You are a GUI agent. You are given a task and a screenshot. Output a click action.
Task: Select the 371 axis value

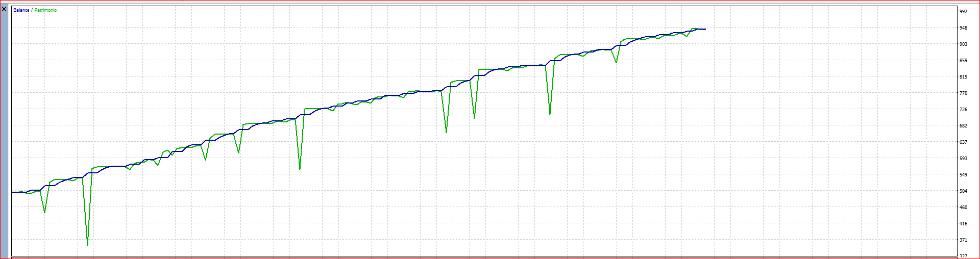(x=963, y=240)
